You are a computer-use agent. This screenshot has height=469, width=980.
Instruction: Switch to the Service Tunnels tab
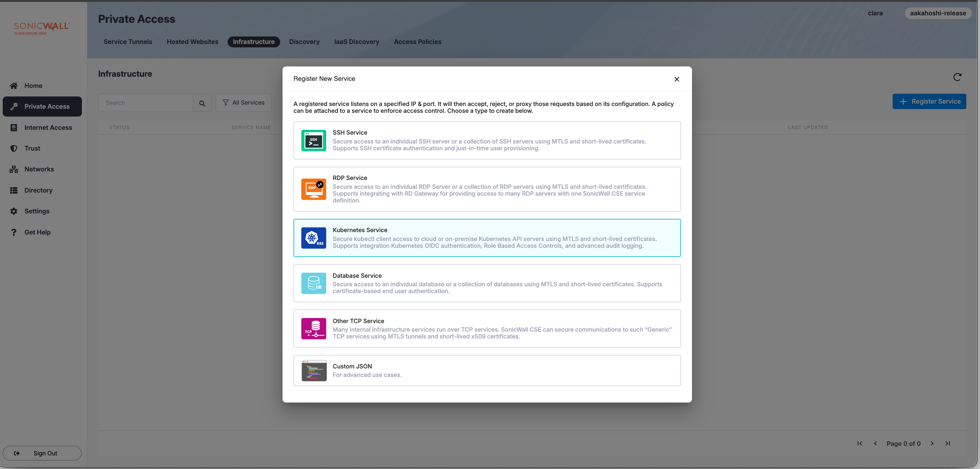point(128,42)
